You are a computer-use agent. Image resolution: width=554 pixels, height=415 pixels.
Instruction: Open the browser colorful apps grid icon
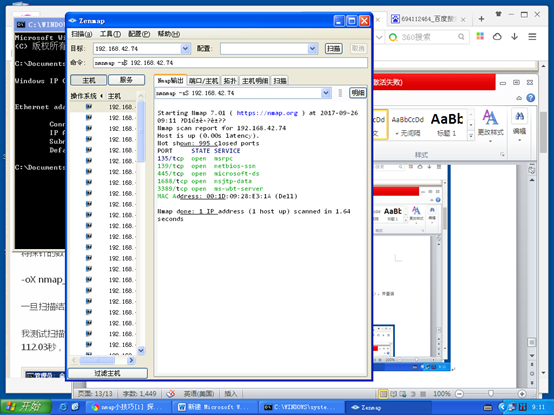coord(480,36)
